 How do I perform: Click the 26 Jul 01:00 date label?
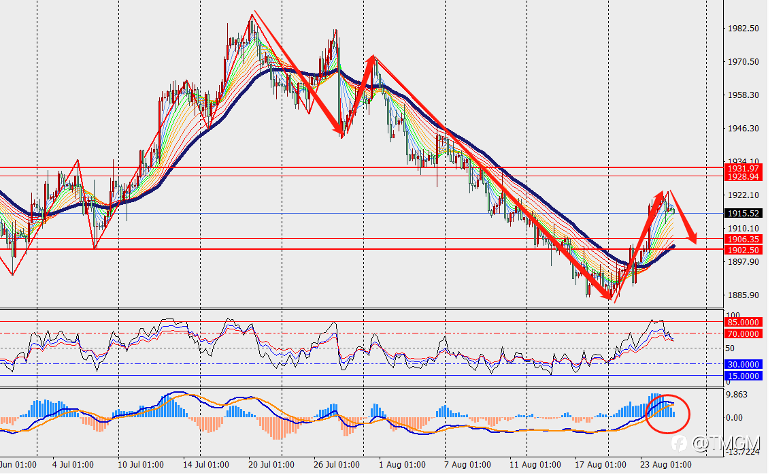336,465
